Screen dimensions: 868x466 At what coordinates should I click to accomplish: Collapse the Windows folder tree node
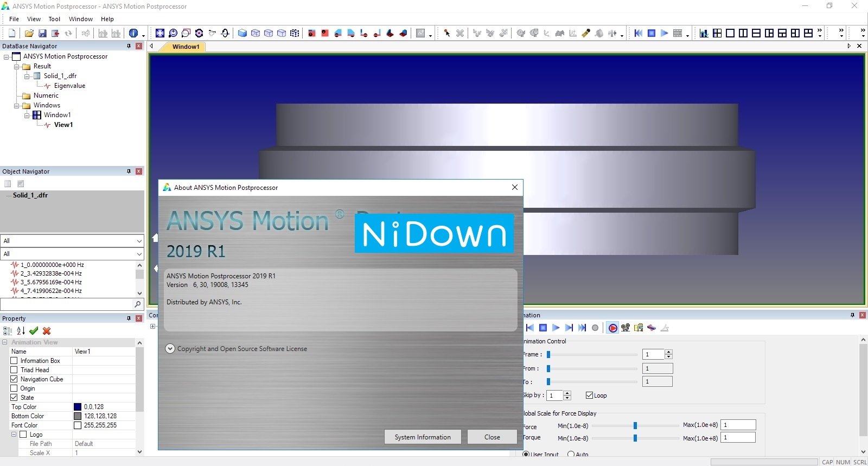(16, 105)
